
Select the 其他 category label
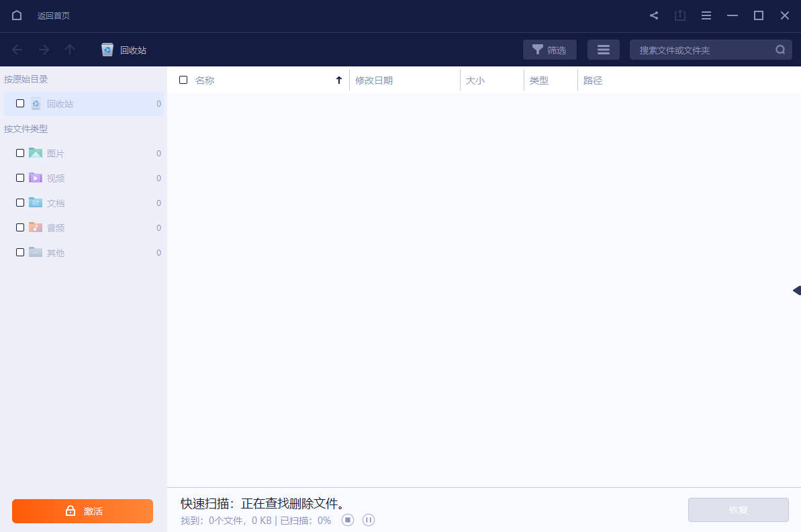56,253
